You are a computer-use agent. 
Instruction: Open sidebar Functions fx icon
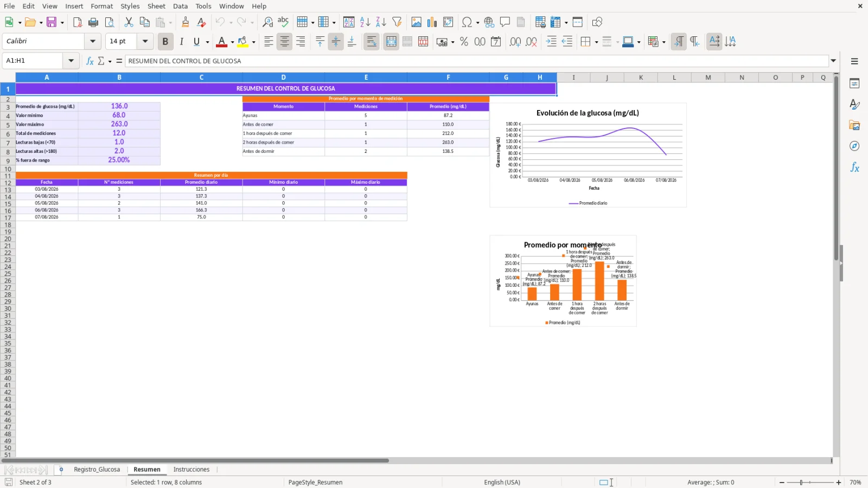[x=854, y=168]
